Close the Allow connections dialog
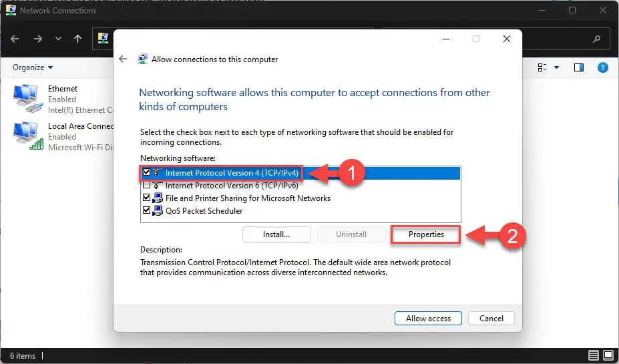 click(507, 39)
